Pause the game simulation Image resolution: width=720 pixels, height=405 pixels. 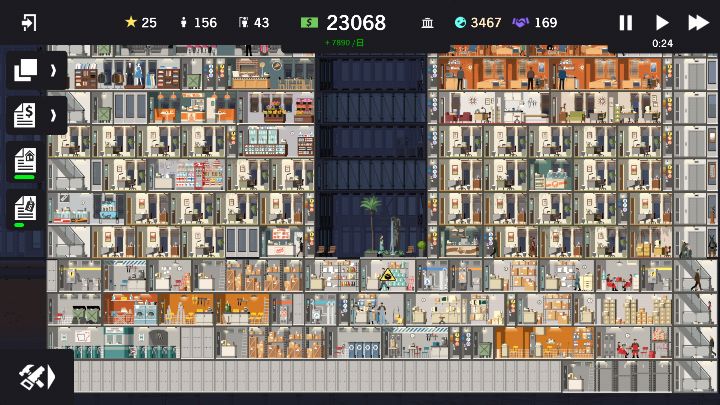625,22
